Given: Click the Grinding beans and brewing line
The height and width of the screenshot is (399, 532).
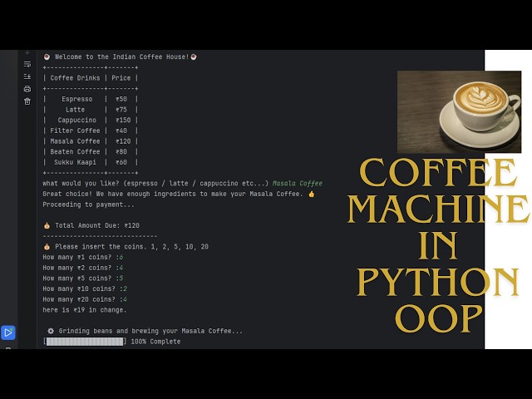Looking at the screenshot, I should tap(145, 331).
